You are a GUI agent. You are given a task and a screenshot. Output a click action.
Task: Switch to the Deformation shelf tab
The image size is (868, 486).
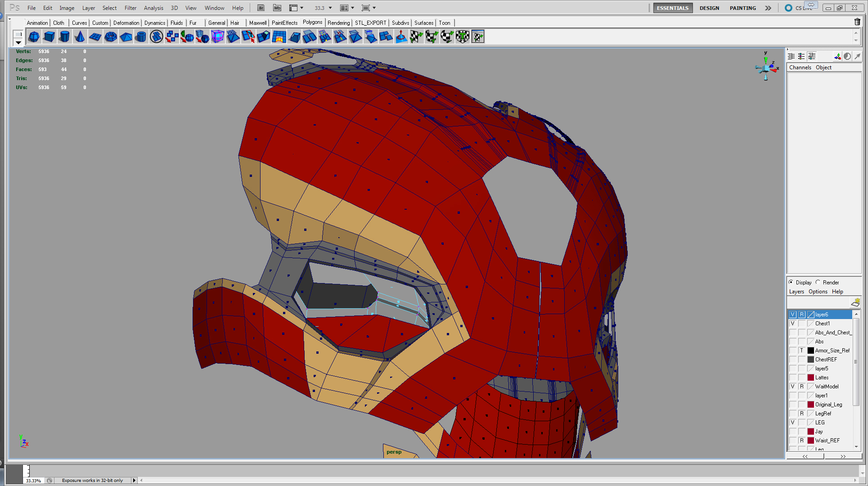click(126, 22)
